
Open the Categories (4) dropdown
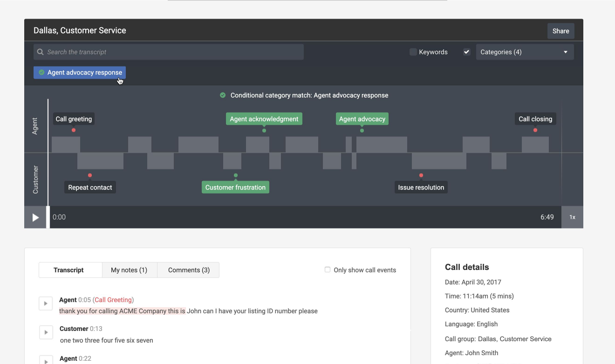(525, 52)
